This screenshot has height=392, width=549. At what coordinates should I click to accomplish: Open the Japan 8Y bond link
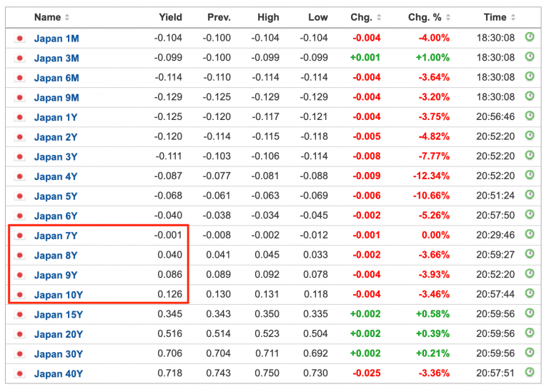(56, 256)
